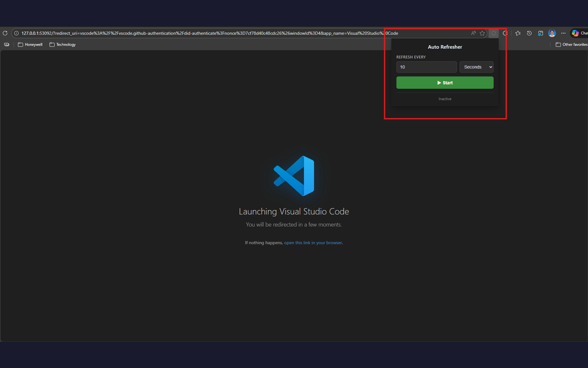This screenshot has height=368, width=588.
Task: Click the Read Aloud icon in address bar
Action: point(473,33)
